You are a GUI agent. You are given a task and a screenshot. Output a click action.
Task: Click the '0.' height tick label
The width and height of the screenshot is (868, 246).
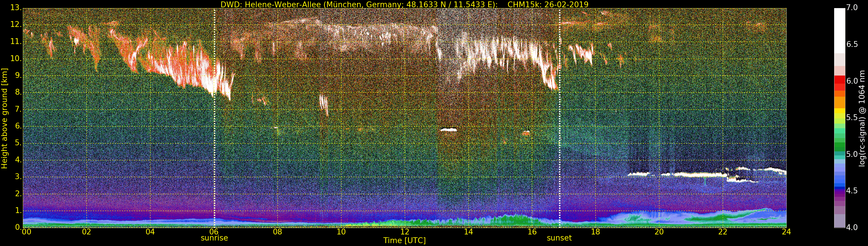point(18,227)
